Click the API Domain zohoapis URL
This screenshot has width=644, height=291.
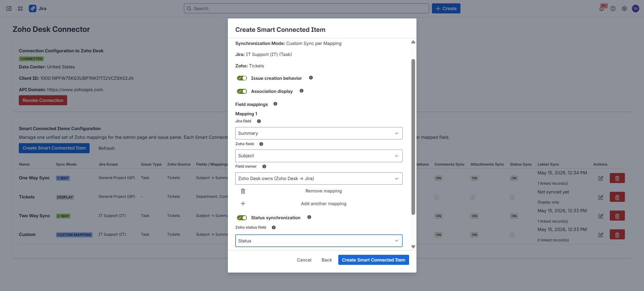(75, 90)
